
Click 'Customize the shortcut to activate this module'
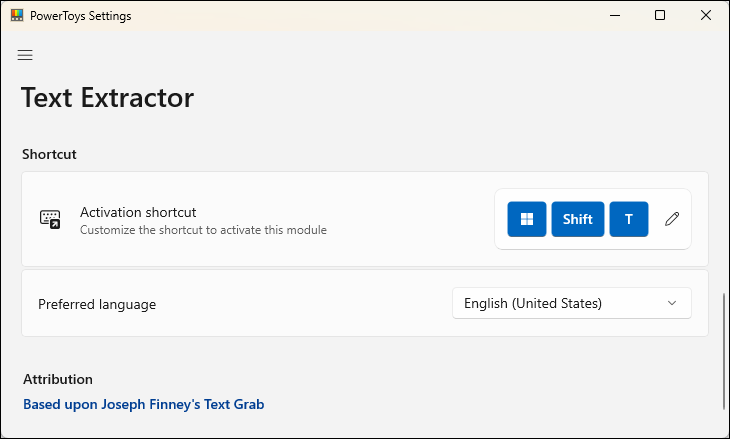pos(203,230)
